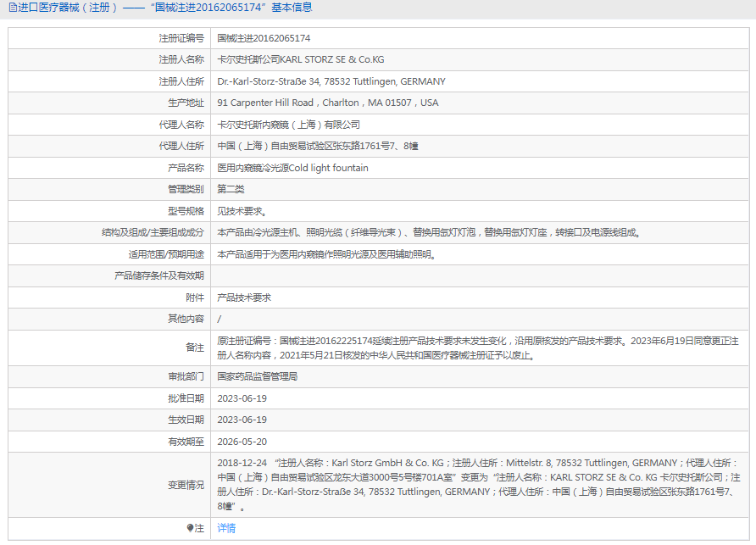
Task: Click the 产品储存条件及有效期 label
Action: pyautogui.click(x=159, y=275)
